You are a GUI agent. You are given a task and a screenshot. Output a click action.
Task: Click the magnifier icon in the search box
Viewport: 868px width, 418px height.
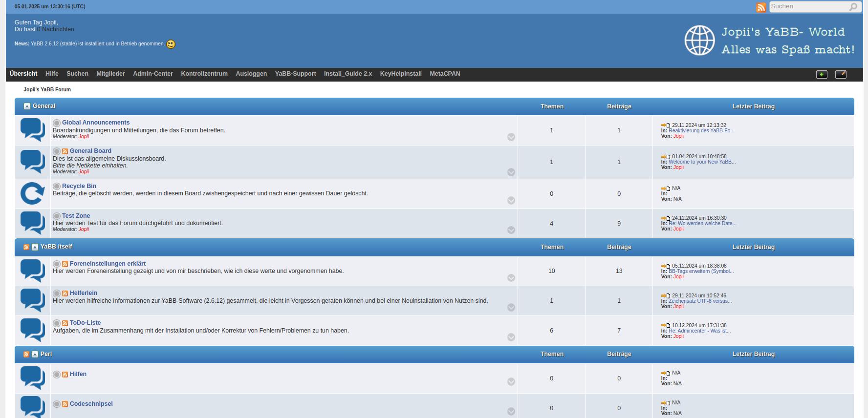click(x=853, y=7)
